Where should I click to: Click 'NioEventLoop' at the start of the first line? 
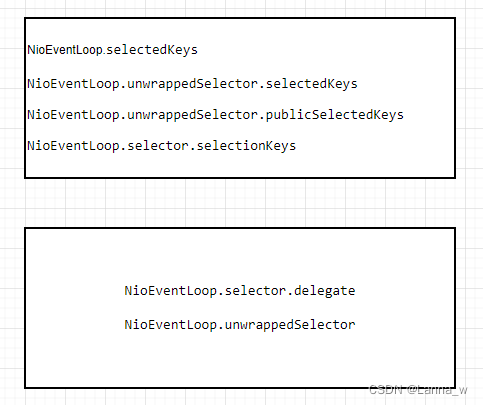pyautogui.click(x=65, y=50)
